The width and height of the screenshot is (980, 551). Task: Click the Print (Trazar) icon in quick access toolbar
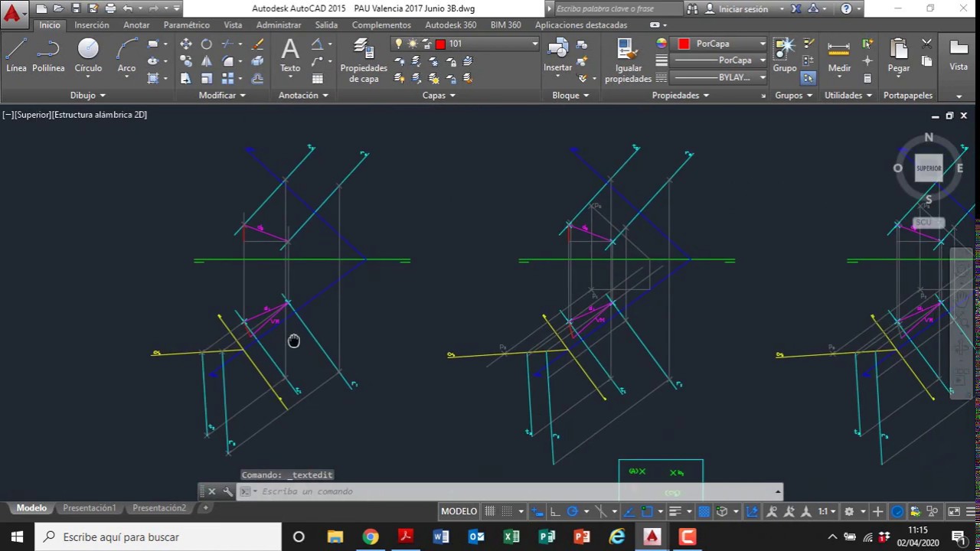coord(110,8)
